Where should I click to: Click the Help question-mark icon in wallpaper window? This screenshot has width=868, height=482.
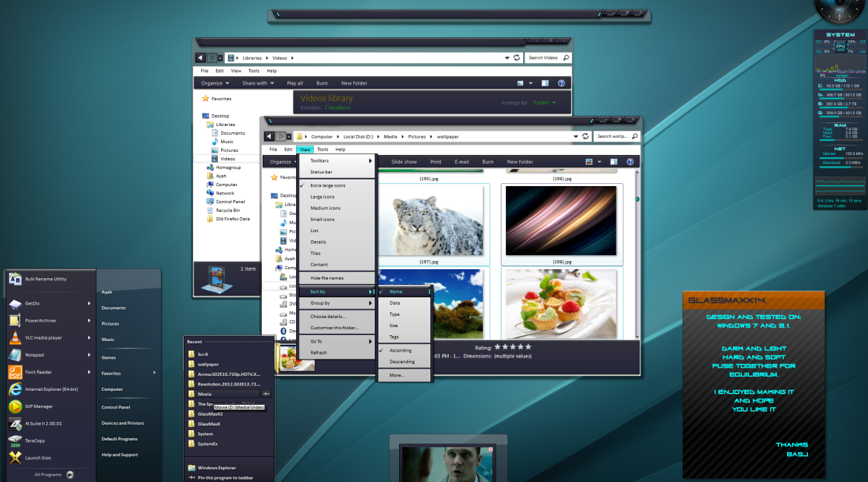[x=630, y=162]
